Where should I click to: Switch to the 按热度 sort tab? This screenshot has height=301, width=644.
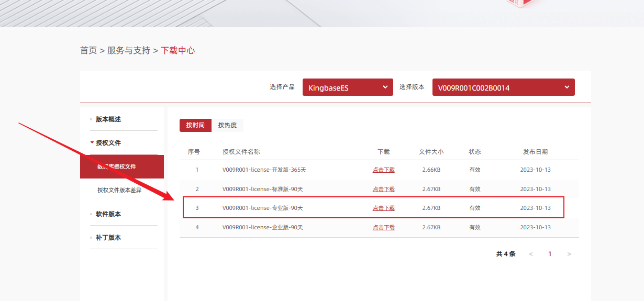point(227,125)
